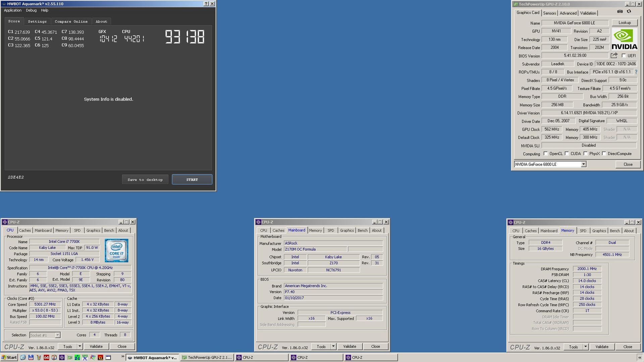Click Close in the CPU-Z Memory window
Viewport: 644px width, 362px height.
coord(628,347)
